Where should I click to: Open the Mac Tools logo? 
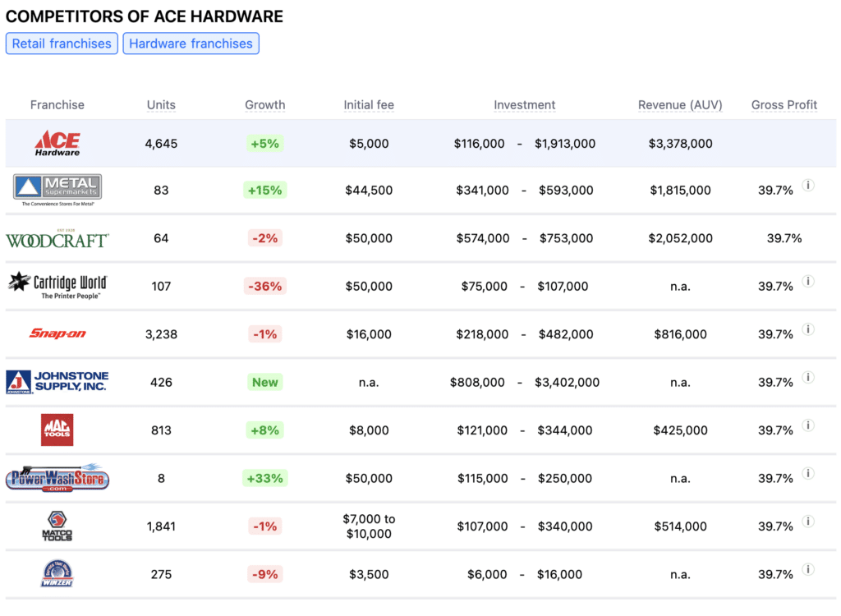click(x=57, y=430)
